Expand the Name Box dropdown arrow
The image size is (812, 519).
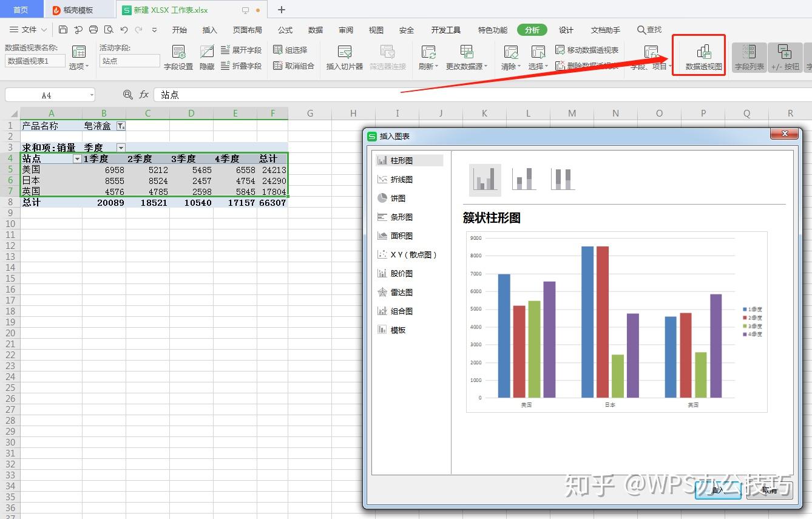click(x=92, y=95)
